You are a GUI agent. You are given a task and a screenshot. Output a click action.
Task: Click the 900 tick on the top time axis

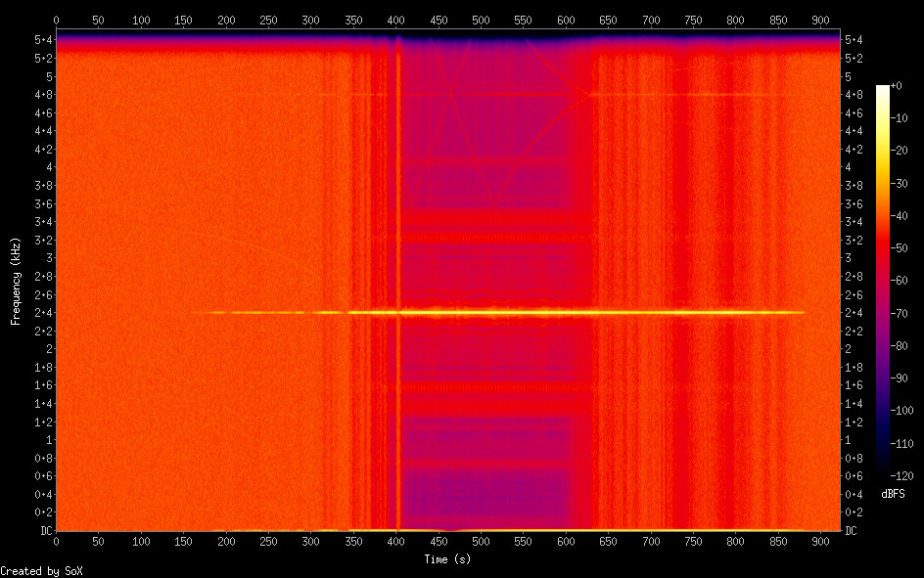819,20
